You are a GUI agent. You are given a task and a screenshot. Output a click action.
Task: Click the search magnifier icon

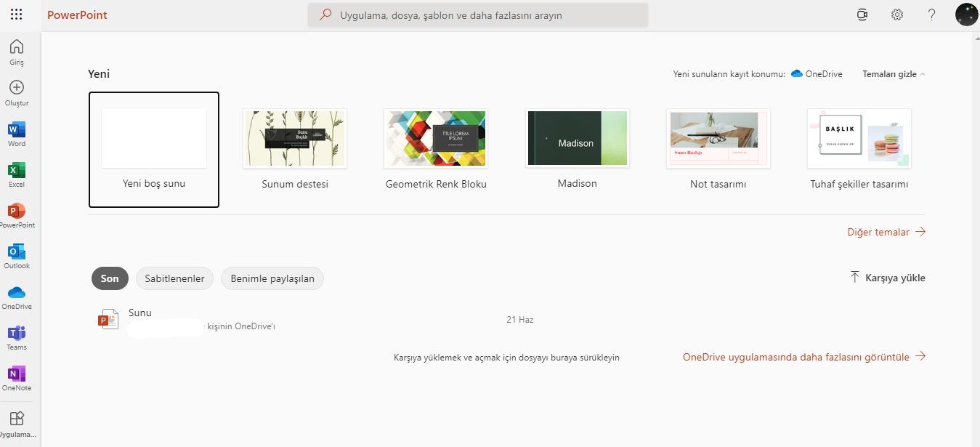[326, 15]
